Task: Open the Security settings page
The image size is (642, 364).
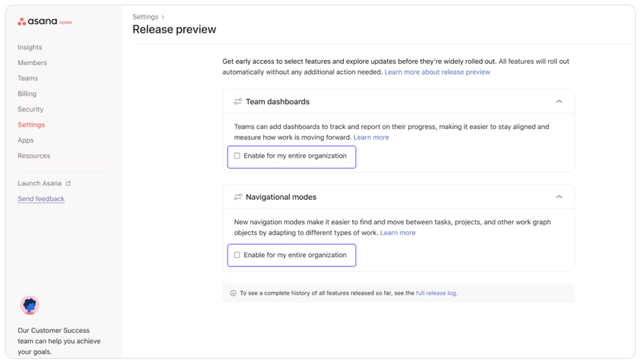Action: [x=30, y=109]
